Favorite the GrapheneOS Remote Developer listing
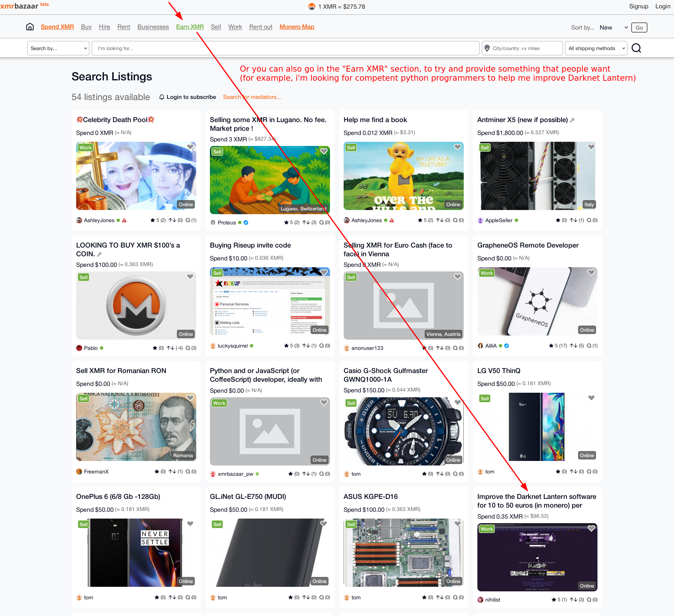The image size is (674, 616). pyautogui.click(x=591, y=273)
